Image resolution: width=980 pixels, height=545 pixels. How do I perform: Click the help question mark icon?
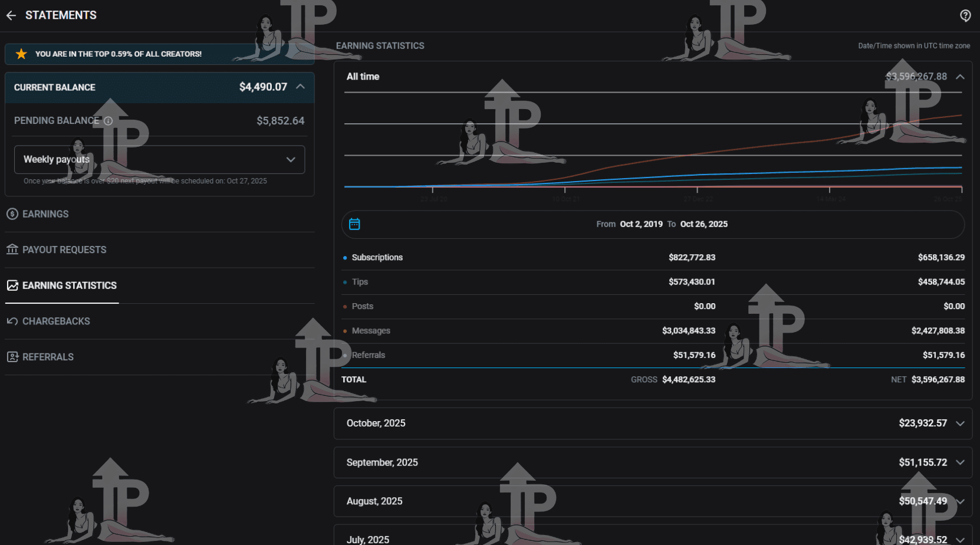click(x=965, y=15)
